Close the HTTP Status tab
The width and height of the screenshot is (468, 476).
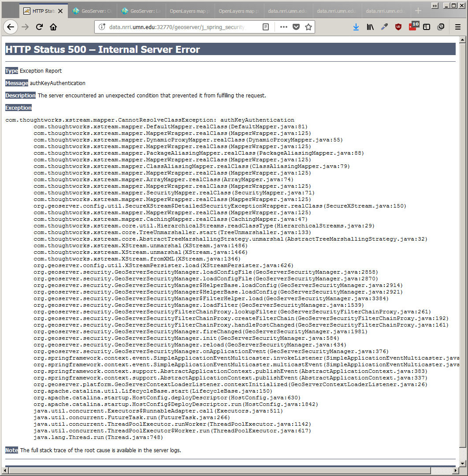coord(60,11)
